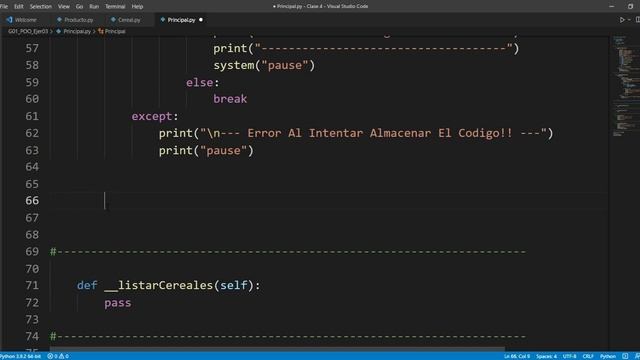
Task: Click the Python file icon on the Principal.py tab
Action: (x=163, y=20)
